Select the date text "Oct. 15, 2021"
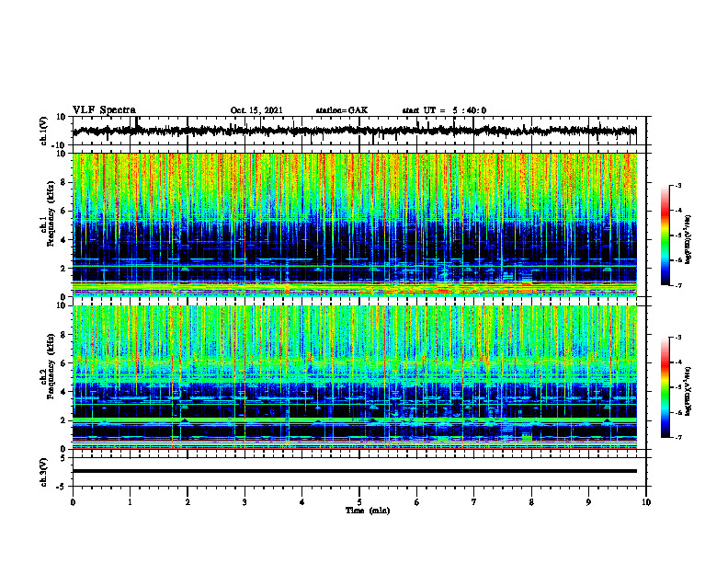The width and height of the screenshot is (728, 563). point(256,110)
